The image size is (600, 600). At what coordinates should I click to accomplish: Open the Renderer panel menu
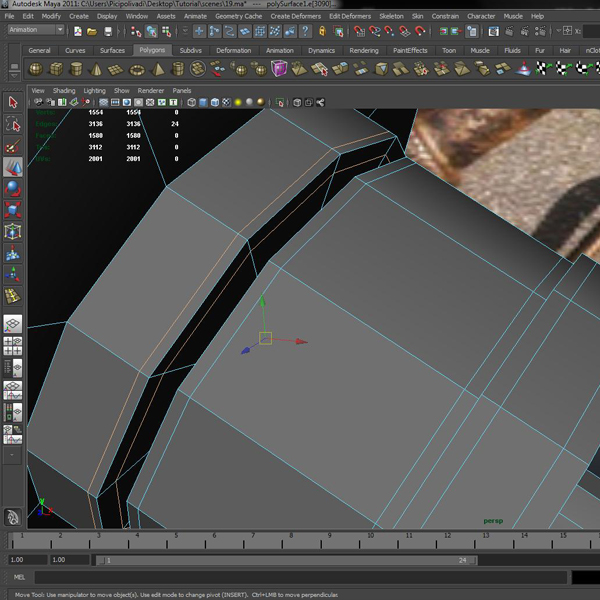coord(151,91)
